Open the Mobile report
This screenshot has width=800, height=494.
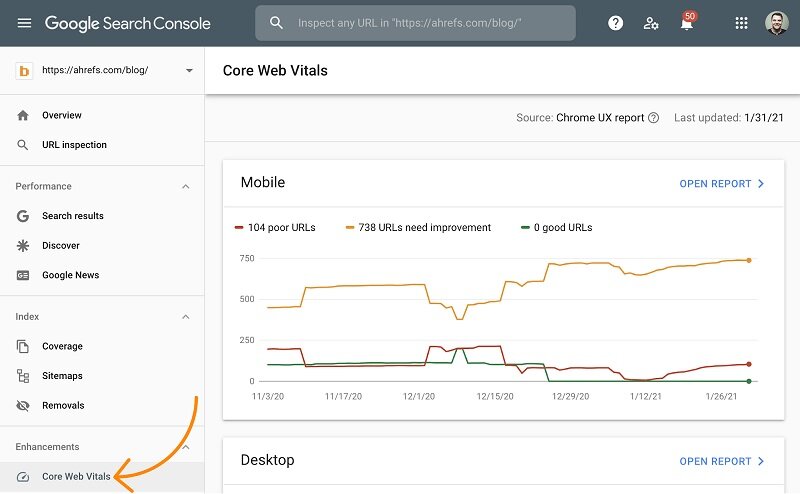[715, 184]
